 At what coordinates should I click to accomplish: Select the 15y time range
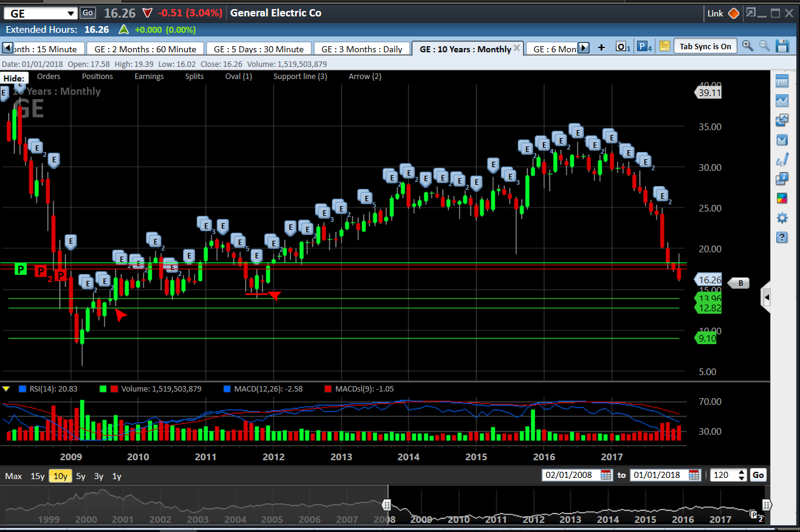click(38, 476)
